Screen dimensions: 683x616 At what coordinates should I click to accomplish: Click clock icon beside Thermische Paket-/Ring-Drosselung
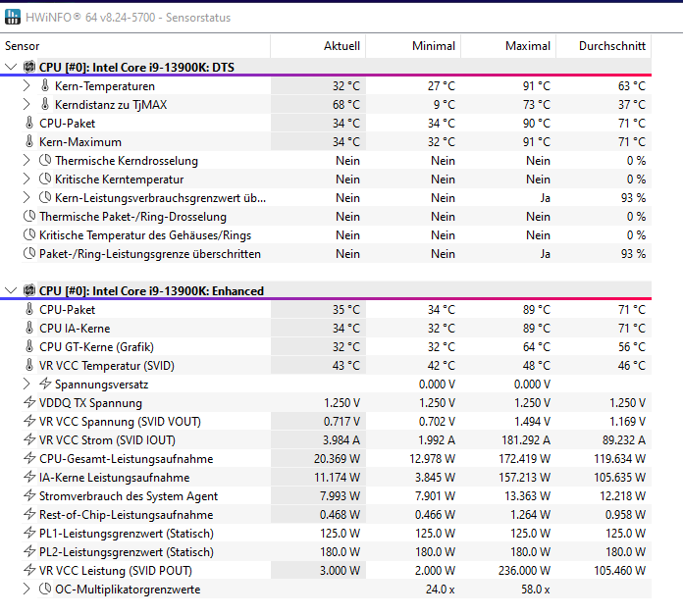click(x=29, y=216)
